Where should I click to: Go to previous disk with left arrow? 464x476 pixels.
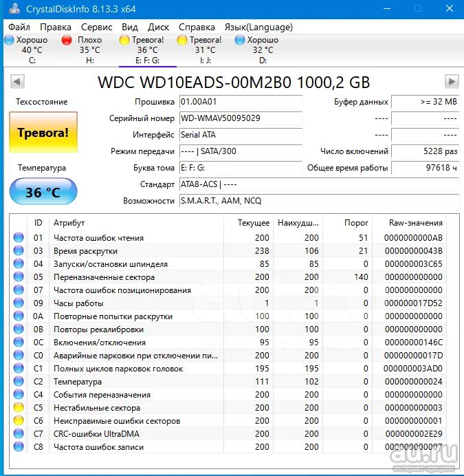[17, 81]
